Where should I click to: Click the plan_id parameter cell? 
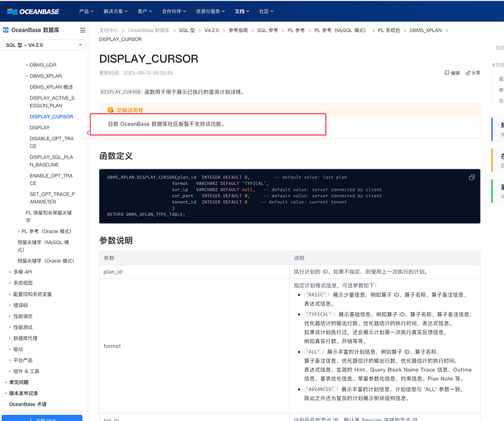pos(194,272)
